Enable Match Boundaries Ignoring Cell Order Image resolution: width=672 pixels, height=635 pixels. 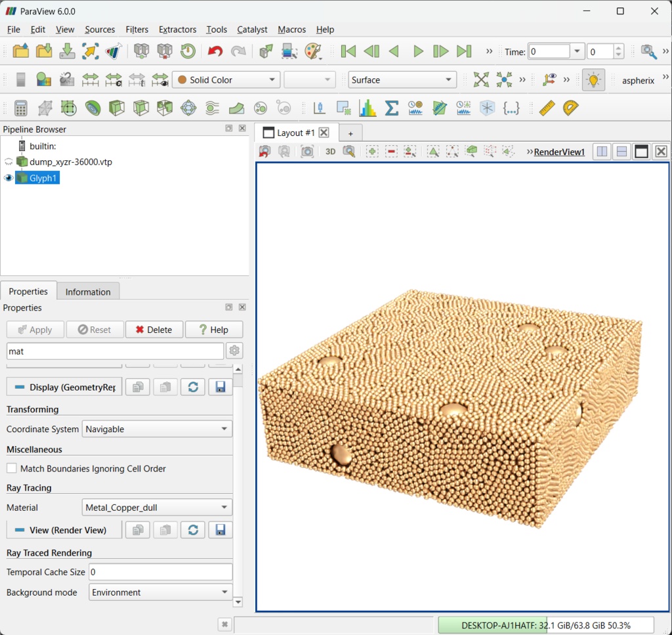[x=10, y=469]
